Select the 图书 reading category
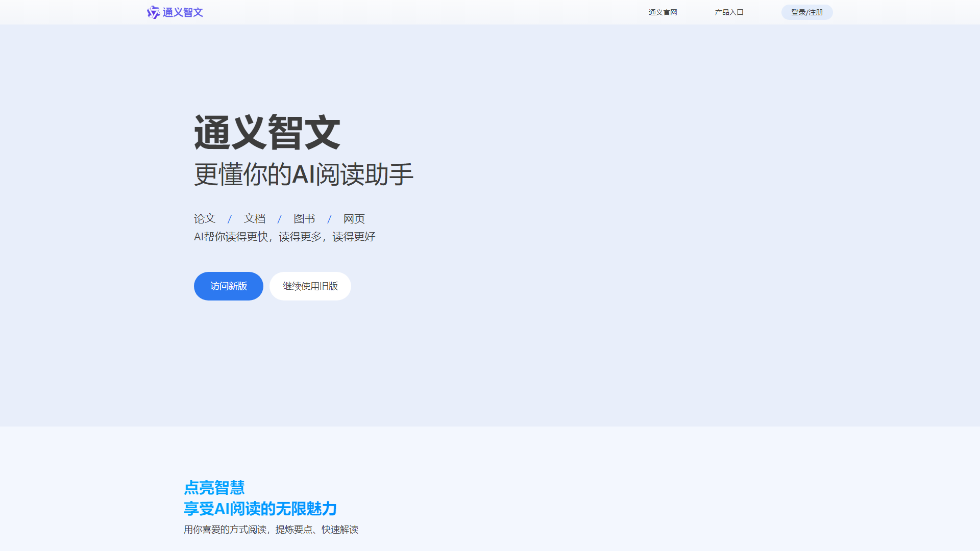The width and height of the screenshot is (980, 551). point(304,218)
